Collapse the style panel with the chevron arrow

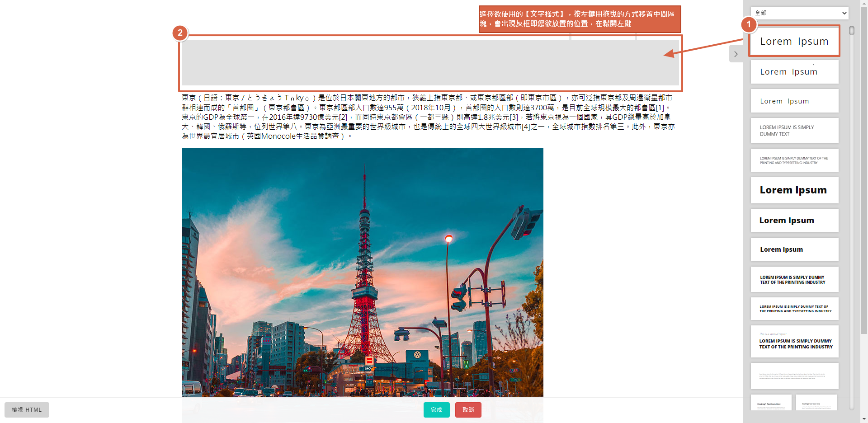tap(736, 54)
